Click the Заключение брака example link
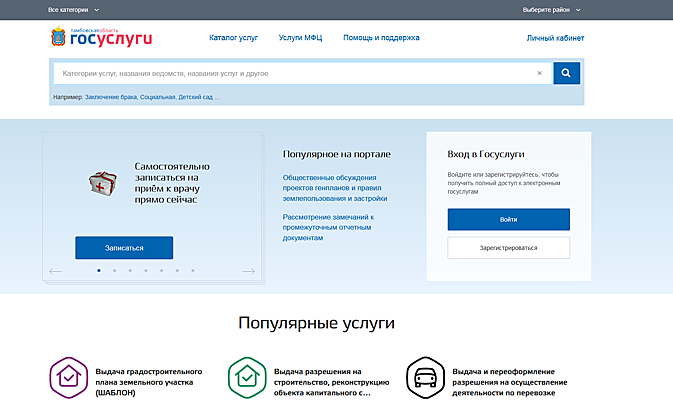Image resolution: width=673 pixels, height=400 pixels. (x=114, y=97)
